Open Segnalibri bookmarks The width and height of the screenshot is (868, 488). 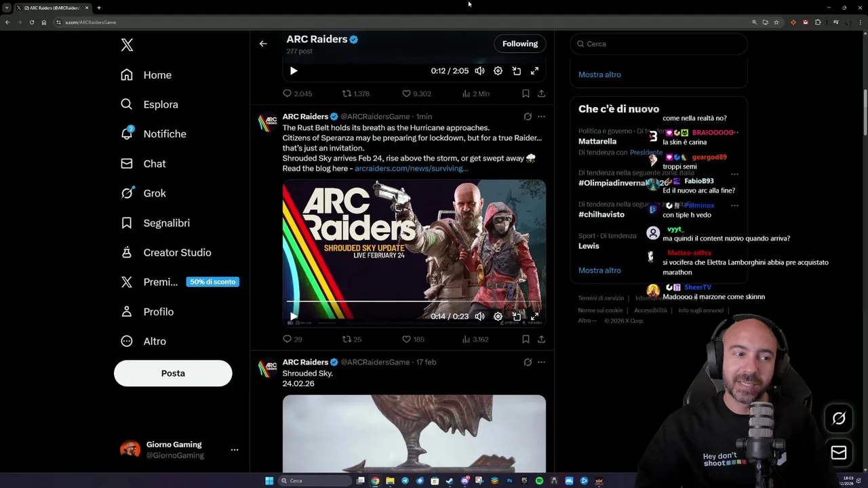pos(155,223)
